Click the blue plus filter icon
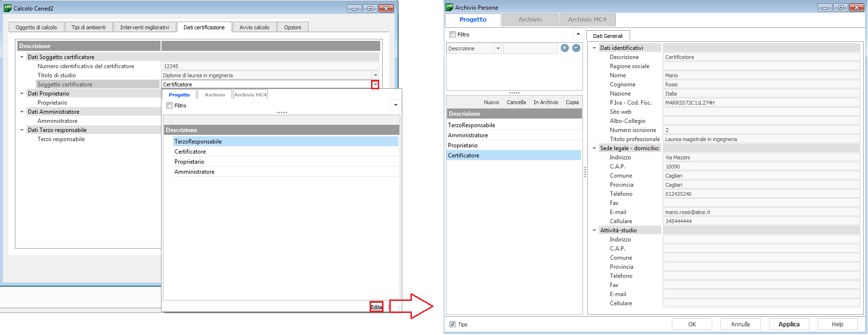The width and height of the screenshot is (868, 335). pos(565,48)
